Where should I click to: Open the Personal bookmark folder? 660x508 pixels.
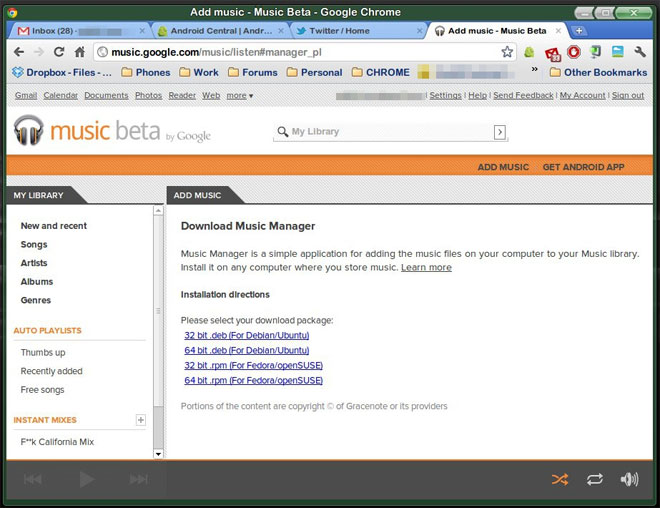coord(314,72)
